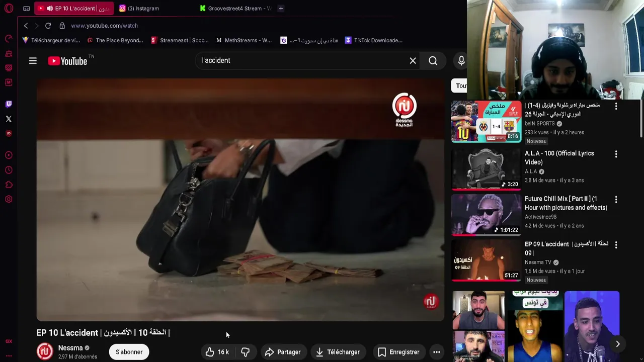Open Future Chill Mix video thumbnail

click(486, 215)
